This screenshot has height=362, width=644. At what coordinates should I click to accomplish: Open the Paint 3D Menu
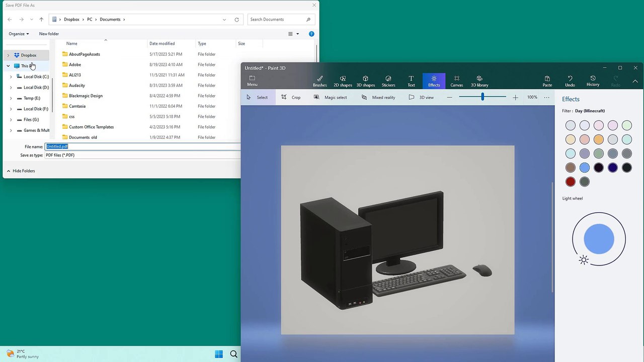[252, 81]
